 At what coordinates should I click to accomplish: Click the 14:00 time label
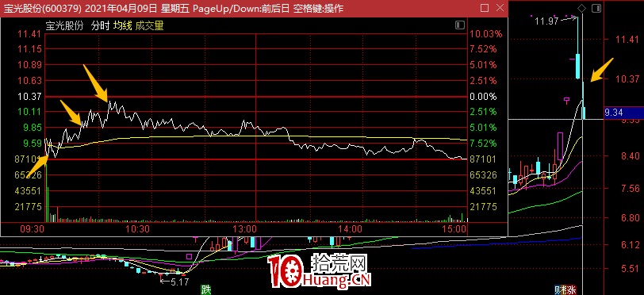tap(351, 228)
